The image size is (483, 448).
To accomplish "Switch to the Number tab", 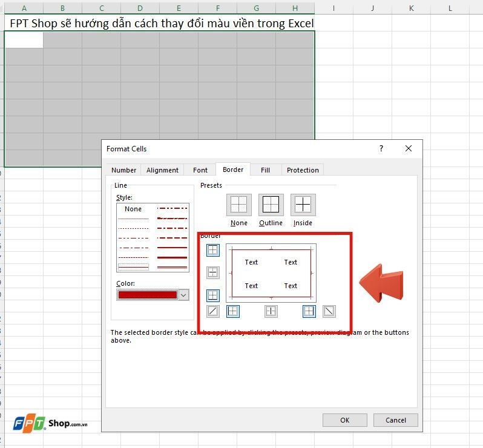I will click(123, 170).
